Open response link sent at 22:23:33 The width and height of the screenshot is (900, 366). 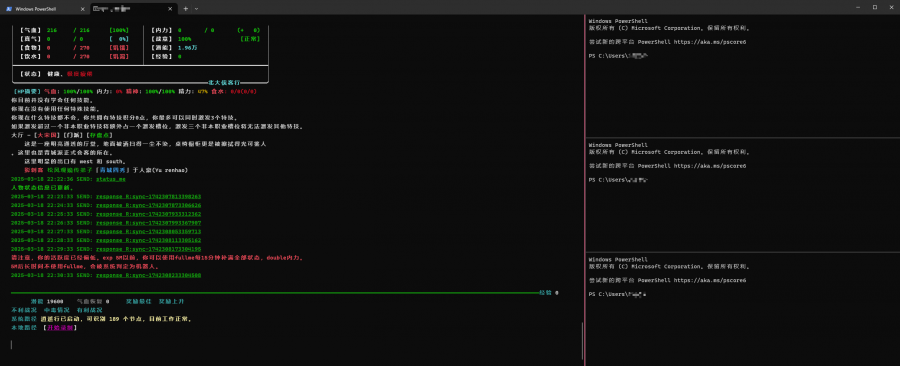click(x=148, y=196)
